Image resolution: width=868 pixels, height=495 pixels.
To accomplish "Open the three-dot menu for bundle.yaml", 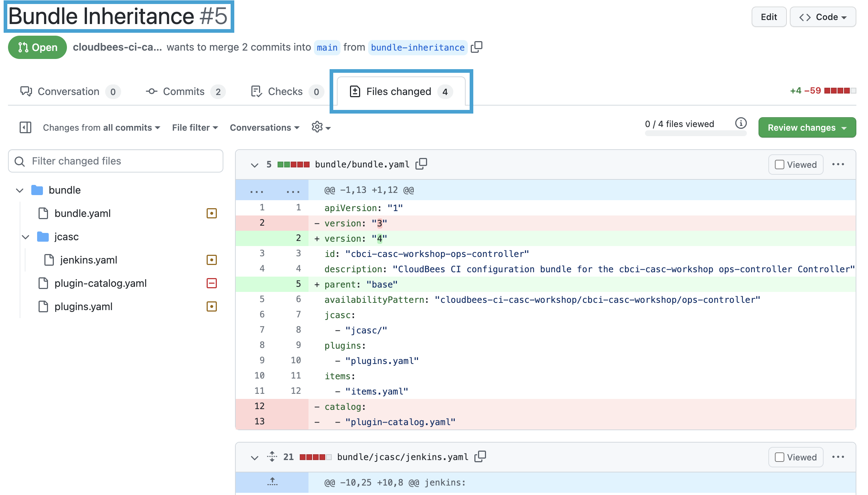I will (838, 165).
